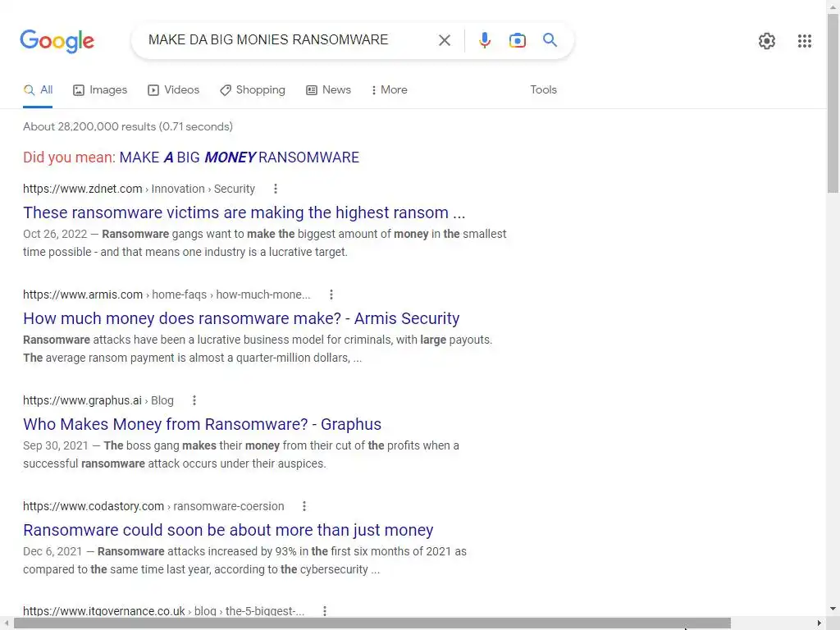Viewport: 840px width, 630px height.
Task: Open 'Ransomware could soon be about more than just money'
Action: (x=228, y=530)
